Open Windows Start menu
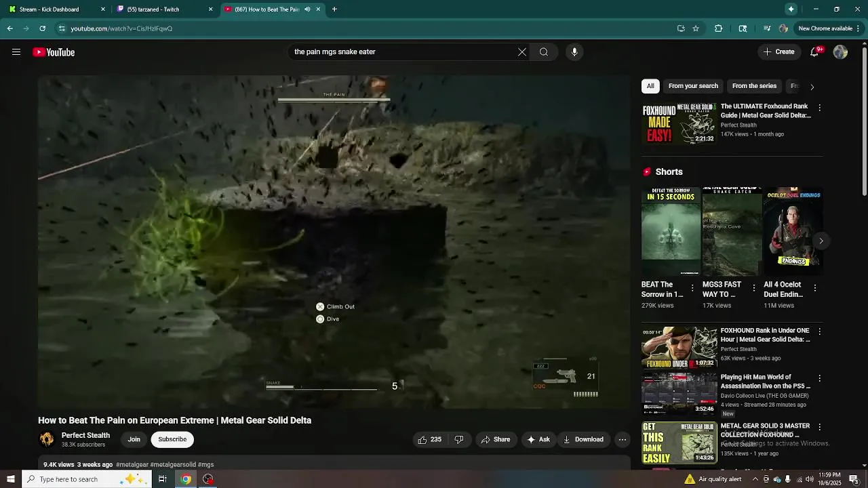This screenshot has height=488, width=868. click(10, 479)
